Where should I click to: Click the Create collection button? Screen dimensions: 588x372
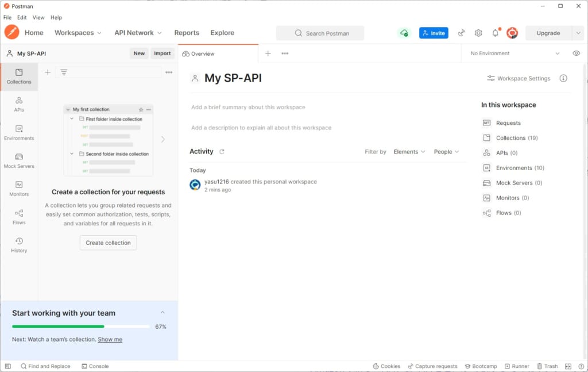[x=108, y=243]
